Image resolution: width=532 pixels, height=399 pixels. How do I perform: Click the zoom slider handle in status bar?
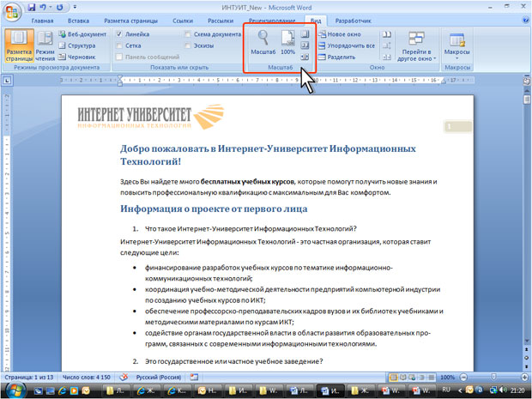click(494, 377)
